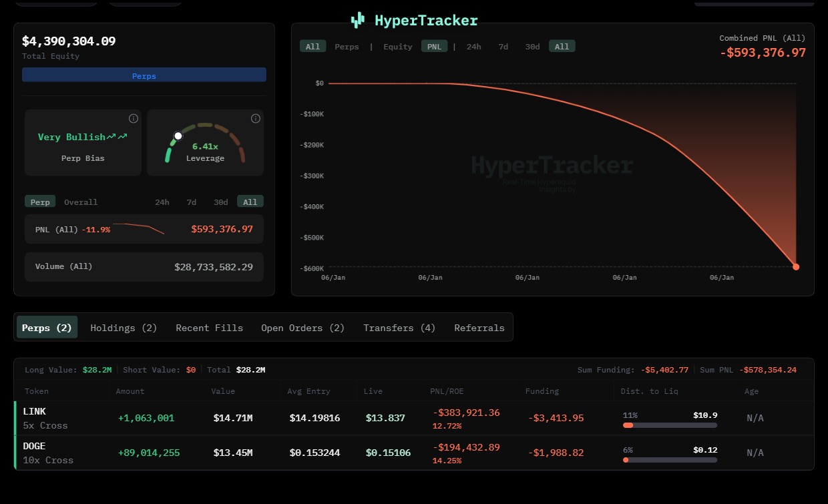Screen dimensions: 828x504
Task: Click the Leverage info icon
Action: coord(256,119)
